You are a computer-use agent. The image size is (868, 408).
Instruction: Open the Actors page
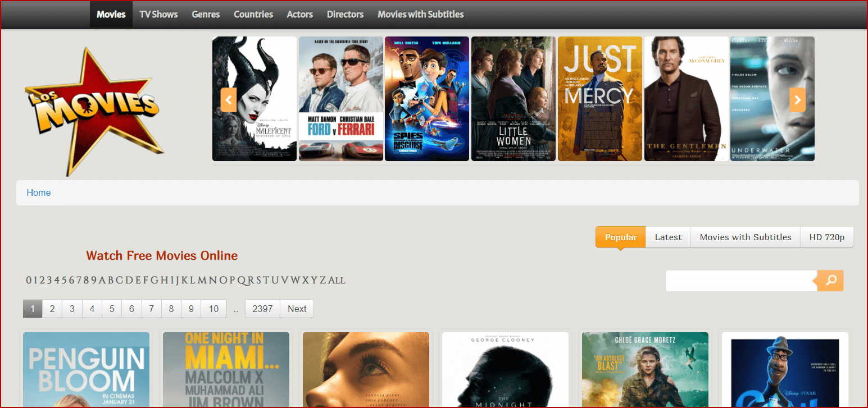(x=300, y=15)
